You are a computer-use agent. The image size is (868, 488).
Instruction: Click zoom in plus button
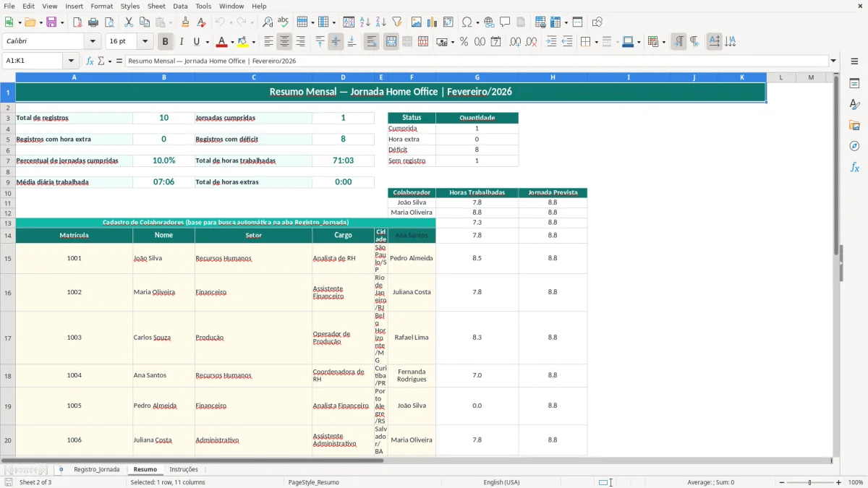point(838,482)
